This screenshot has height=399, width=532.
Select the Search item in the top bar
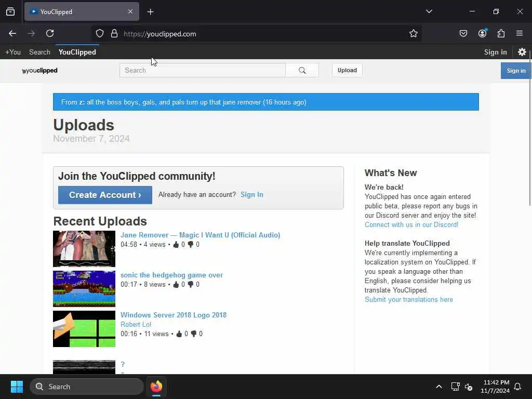[39, 52]
